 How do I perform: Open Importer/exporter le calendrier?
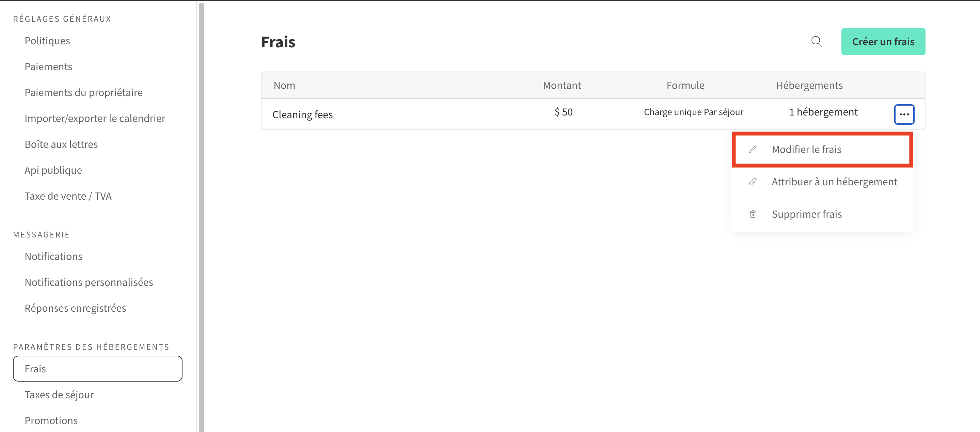95,118
